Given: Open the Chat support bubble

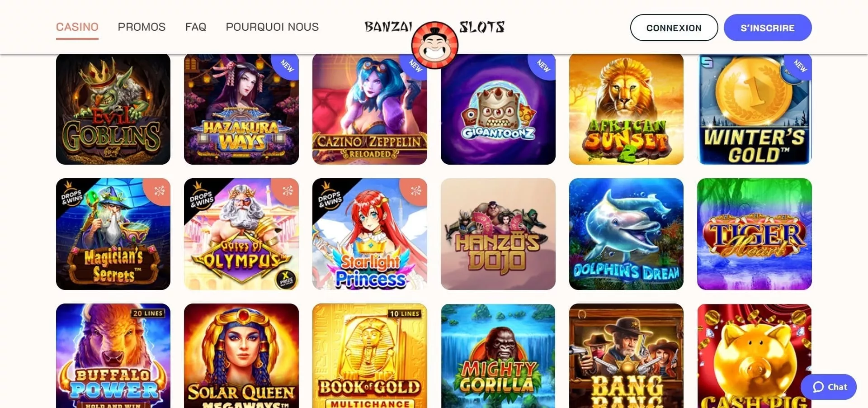Looking at the screenshot, I should pos(828,387).
